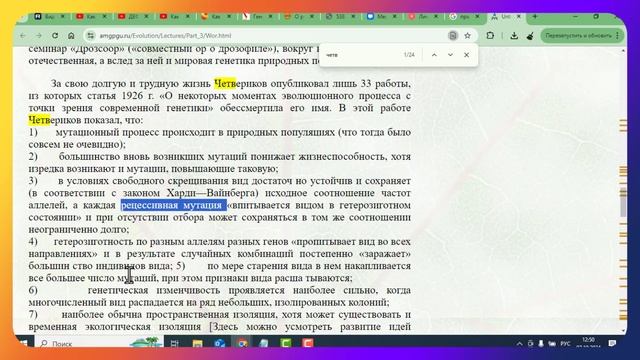Viewport: 640px width, 360px height.
Task: Click the page vertical scrollbar thumb
Action: (623, 202)
